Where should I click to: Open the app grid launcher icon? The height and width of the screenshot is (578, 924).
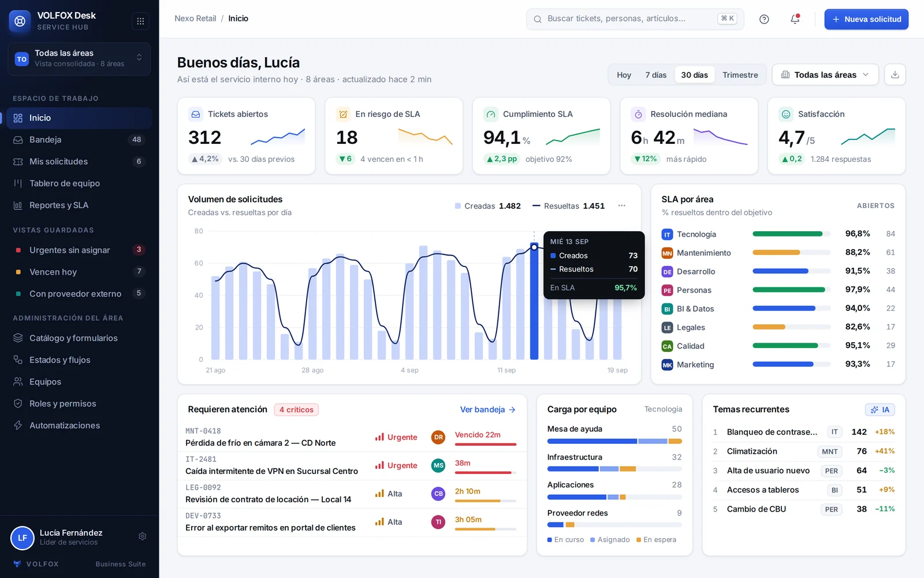[x=140, y=21]
